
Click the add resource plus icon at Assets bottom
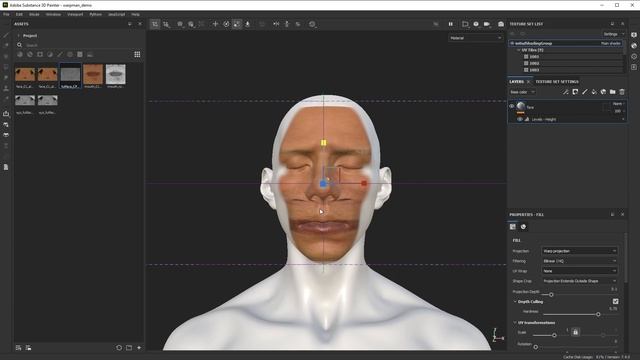139,348
